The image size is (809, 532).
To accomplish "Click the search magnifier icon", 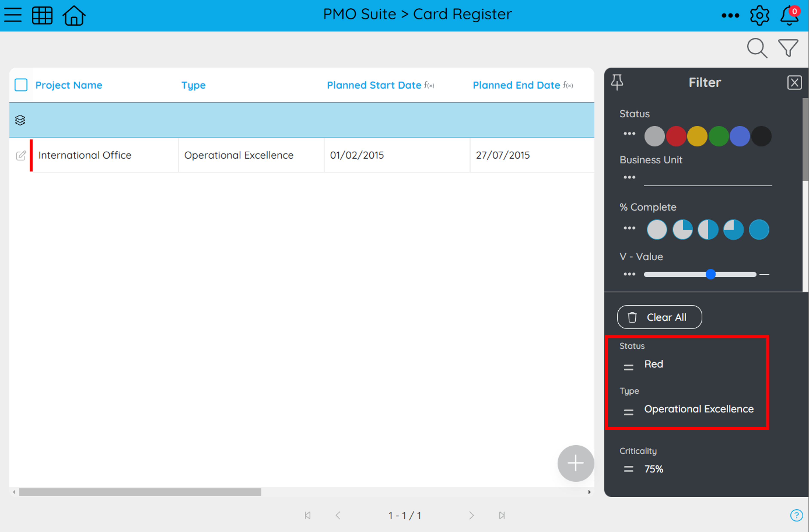I will 757,48.
